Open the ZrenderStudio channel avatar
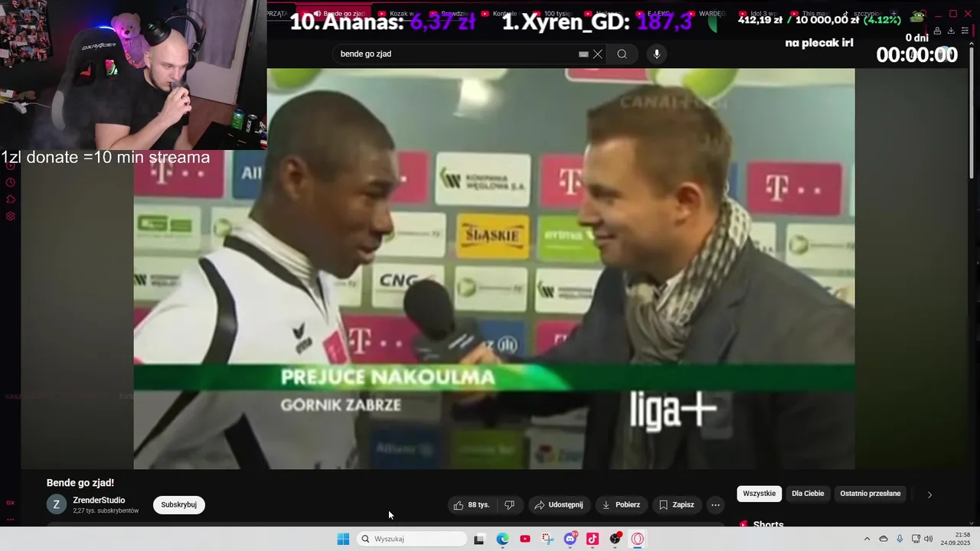 (x=57, y=505)
